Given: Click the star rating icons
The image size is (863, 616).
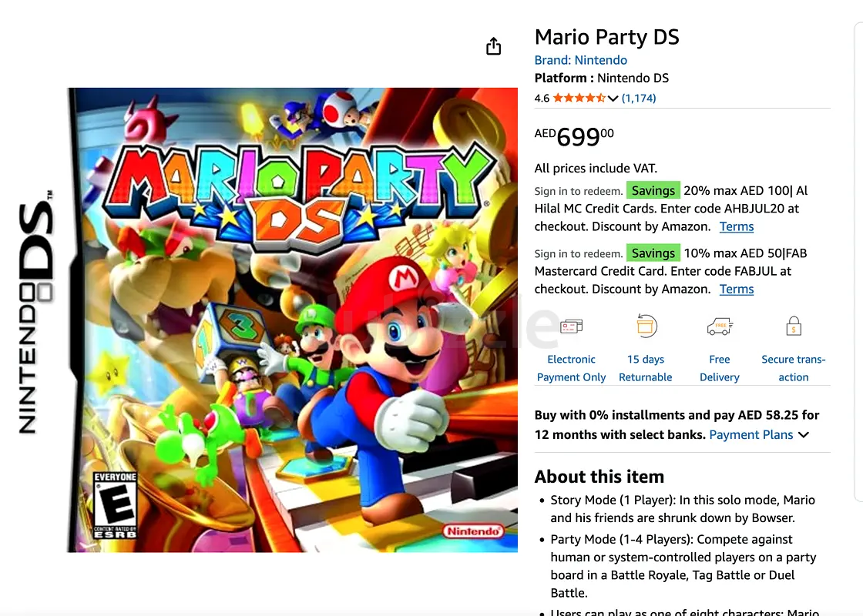Looking at the screenshot, I should tap(579, 98).
